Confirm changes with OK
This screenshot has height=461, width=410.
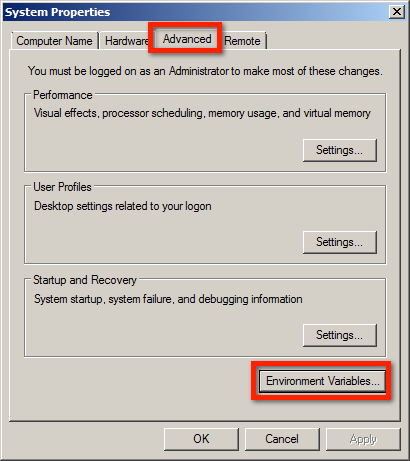coord(201,439)
